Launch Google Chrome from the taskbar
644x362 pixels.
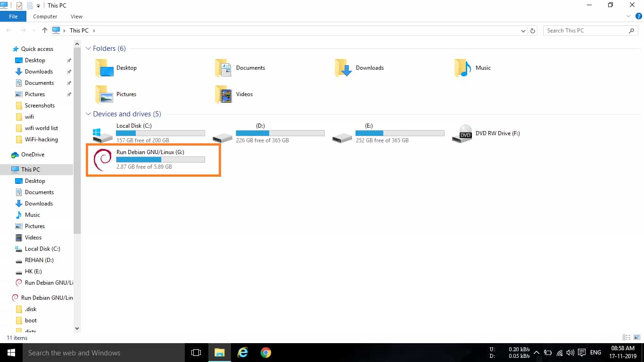(x=266, y=353)
